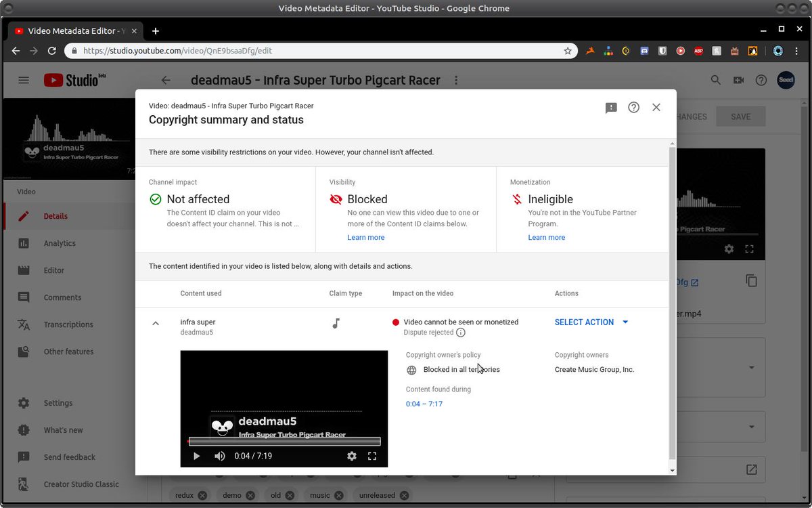Viewport: 812px width, 508px height.
Task: Copy the video link with copy icon
Action: tap(751, 280)
